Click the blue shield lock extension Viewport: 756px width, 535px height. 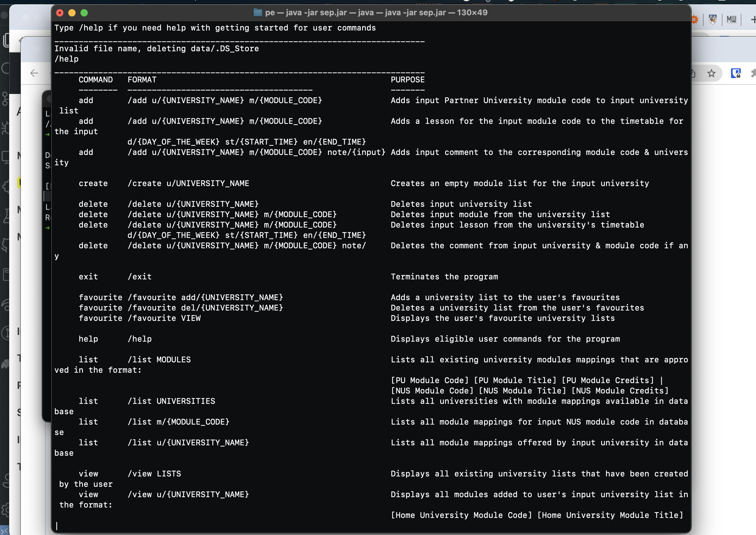[736, 73]
